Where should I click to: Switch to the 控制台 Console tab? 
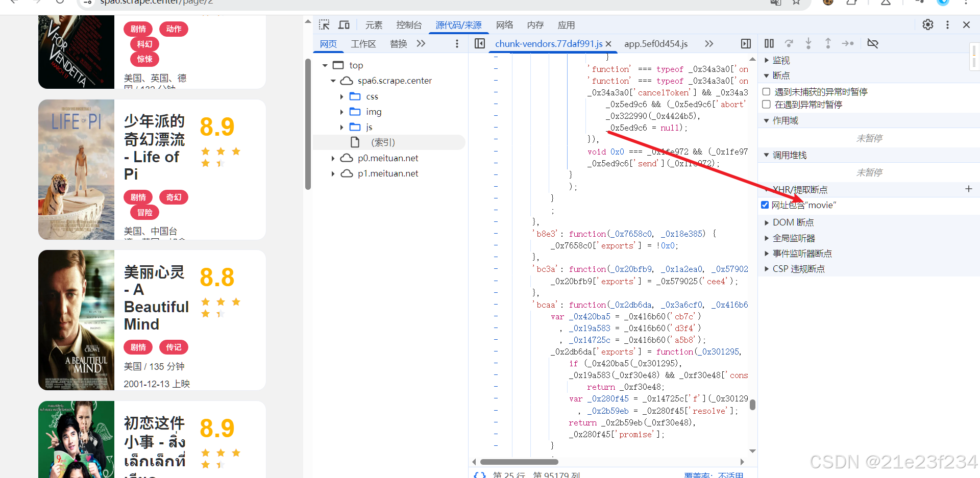tap(409, 25)
